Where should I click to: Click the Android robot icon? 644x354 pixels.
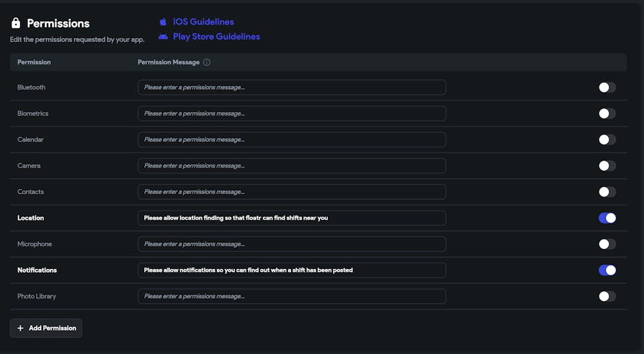point(163,37)
